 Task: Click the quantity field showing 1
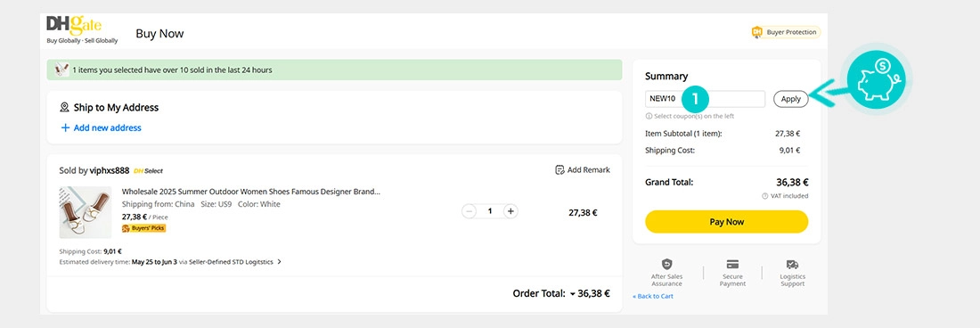click(x=490, y=211)
